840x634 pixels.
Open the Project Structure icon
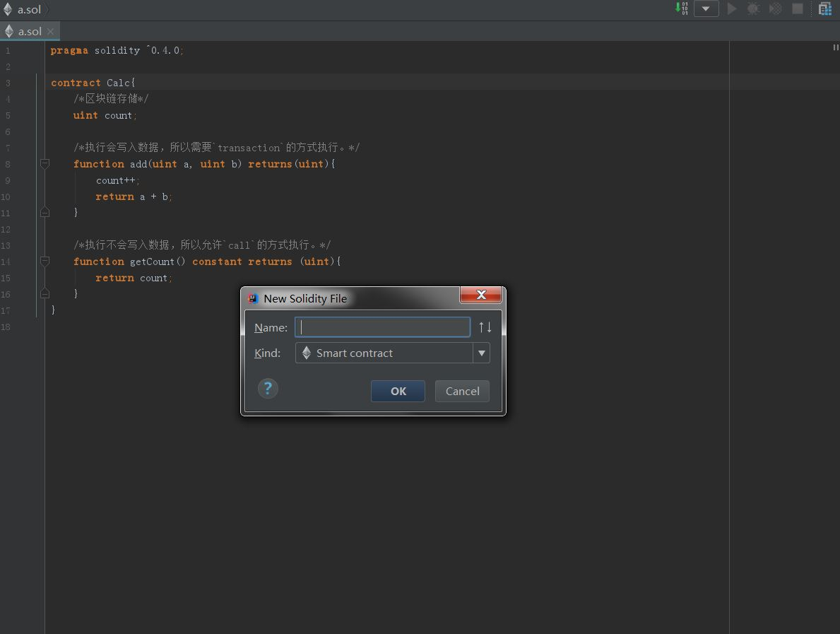click(825, 8)
